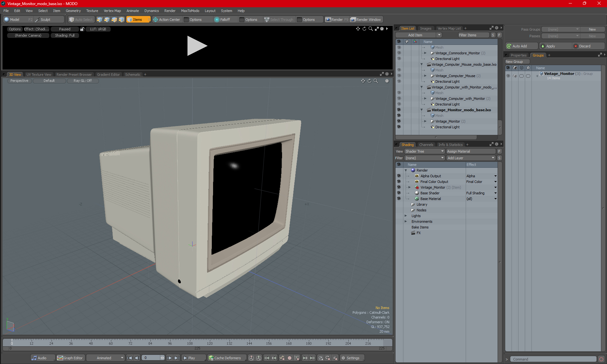Open the Graph Editor
The height and width of the screenshot is (364, 607).
[70, 358]
